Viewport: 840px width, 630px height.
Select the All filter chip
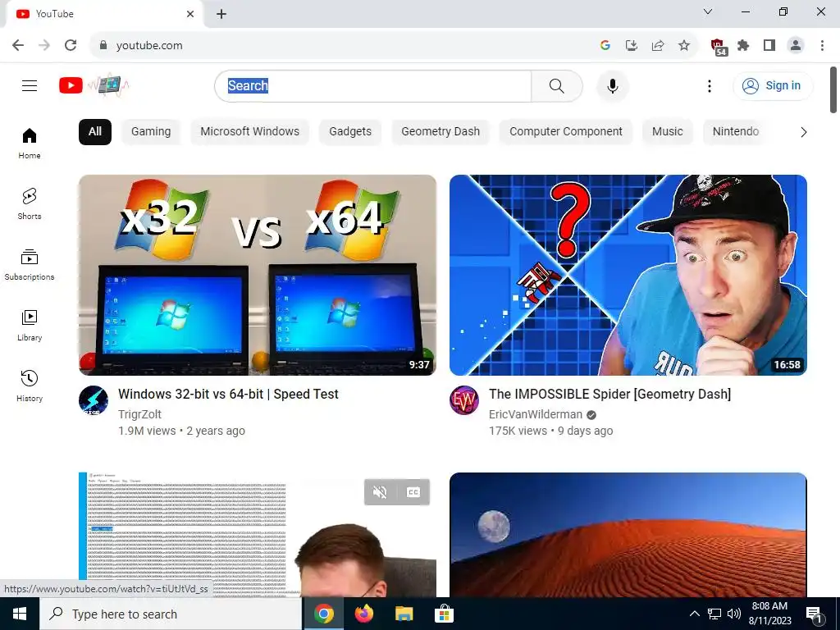tap(95, 132)
